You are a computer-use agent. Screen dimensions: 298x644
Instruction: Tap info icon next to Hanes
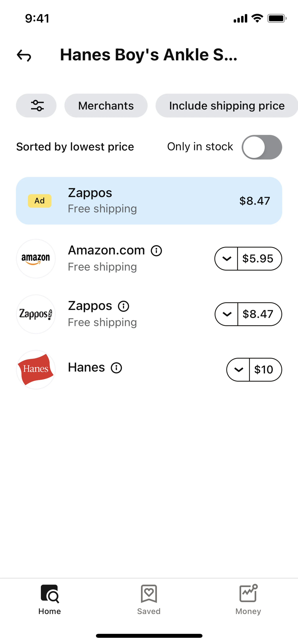point(116,368)
